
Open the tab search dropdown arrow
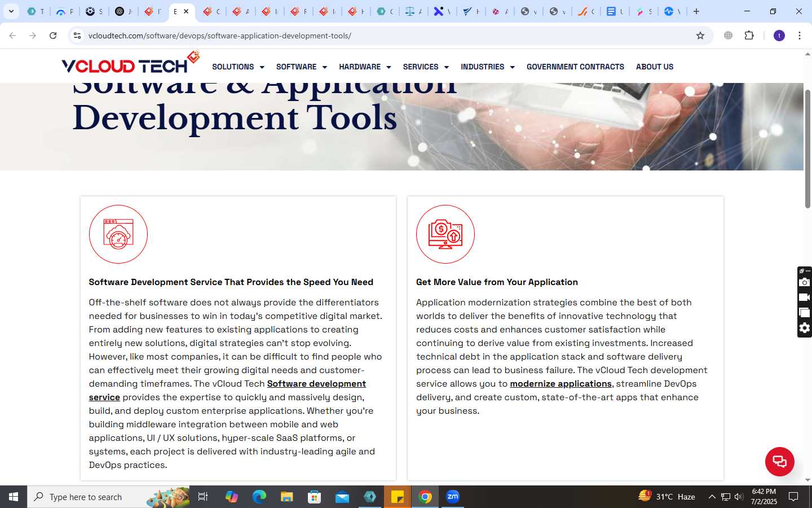(11, 11)
